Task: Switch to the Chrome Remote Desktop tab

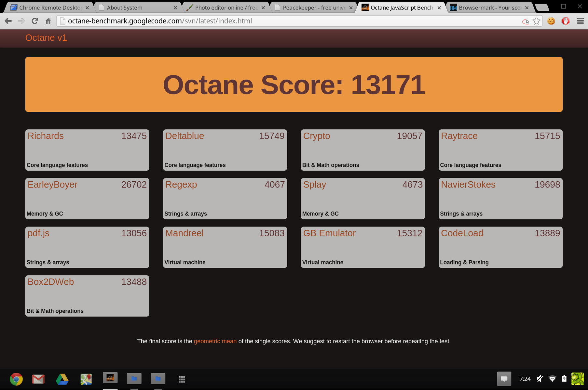Action: [49, 7]
